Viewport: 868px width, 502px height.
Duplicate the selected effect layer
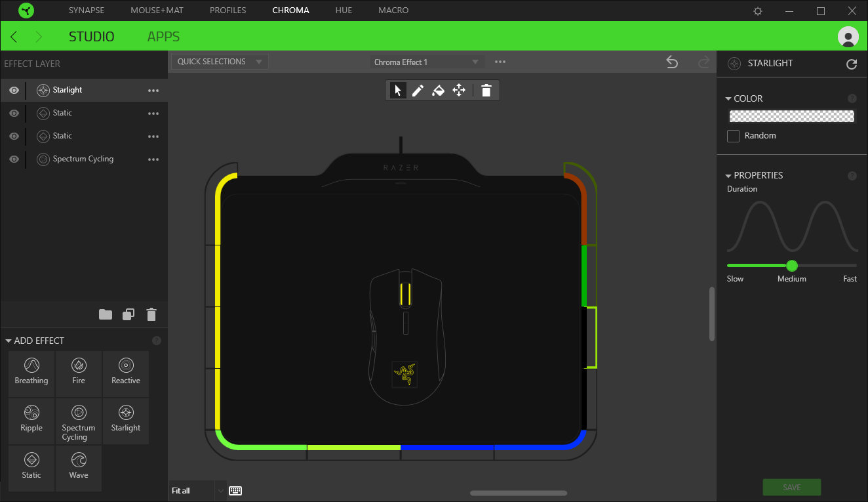point(128,314)
